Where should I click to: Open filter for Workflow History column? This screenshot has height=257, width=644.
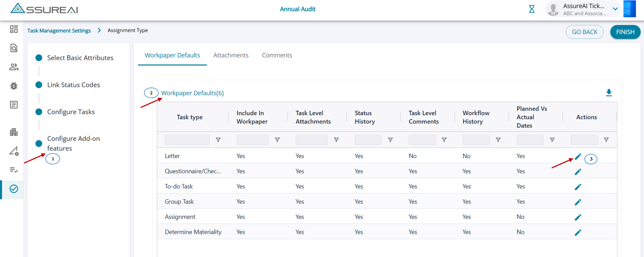[498, 140]
